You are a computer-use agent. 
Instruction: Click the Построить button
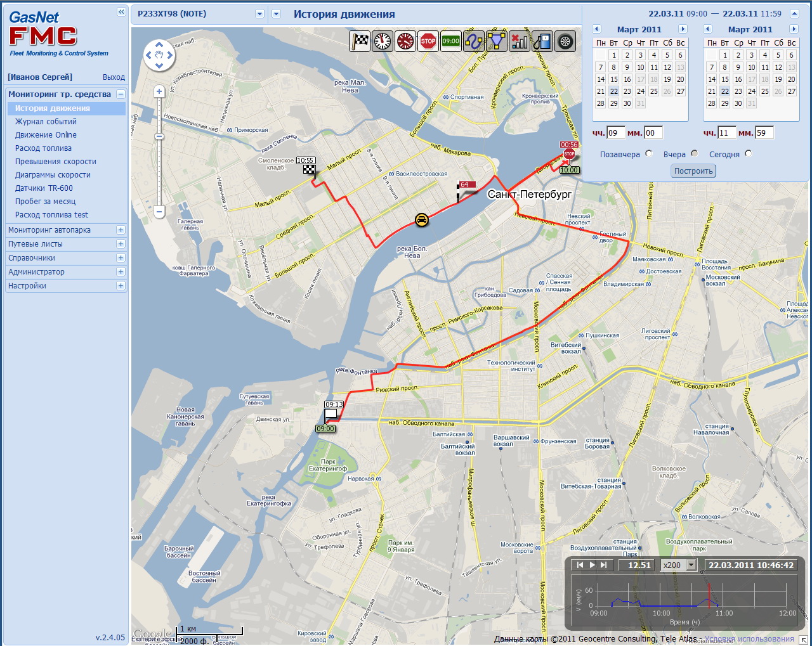pos(693,171)
